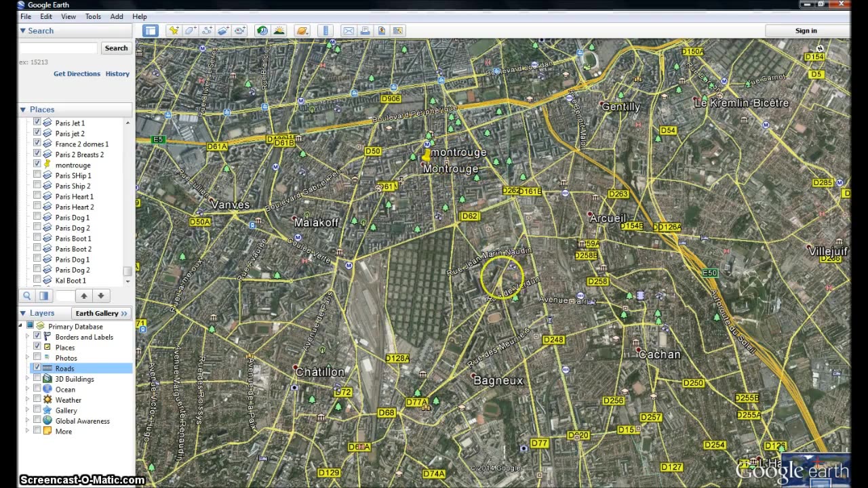Screen dimensions: 868x488
Task: Record a tour camera icon
Action: coord(240,30)
